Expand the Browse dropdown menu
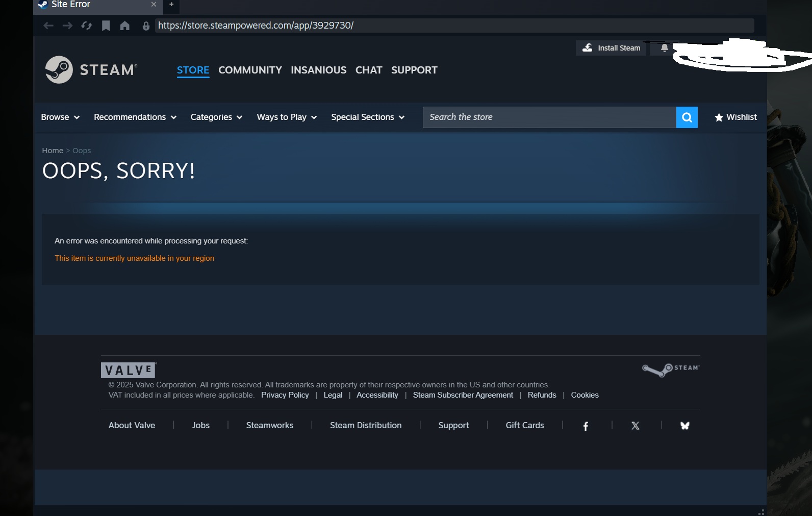This screenshot has width=812, height=516. tap(60, 117)
